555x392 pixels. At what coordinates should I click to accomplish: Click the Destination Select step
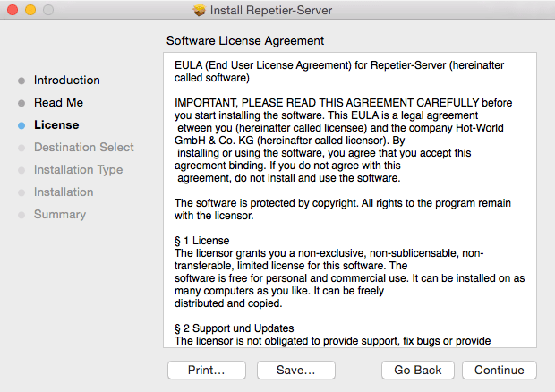tap(84, 148)
